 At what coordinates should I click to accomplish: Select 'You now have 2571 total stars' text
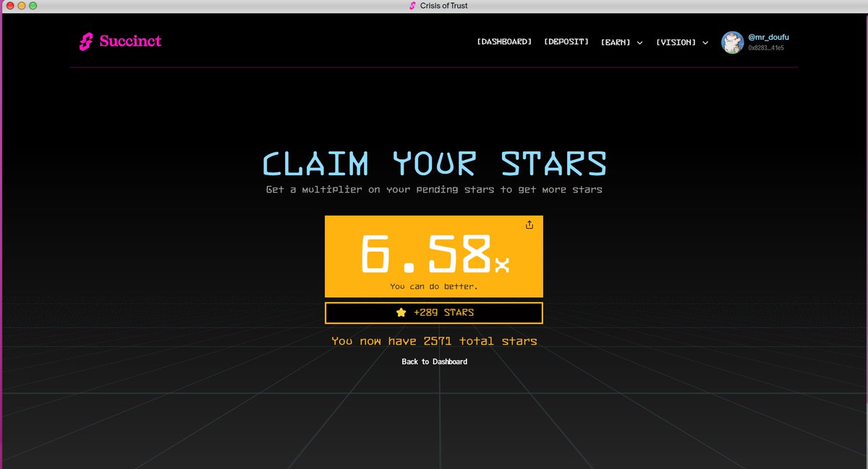point(434,341)
